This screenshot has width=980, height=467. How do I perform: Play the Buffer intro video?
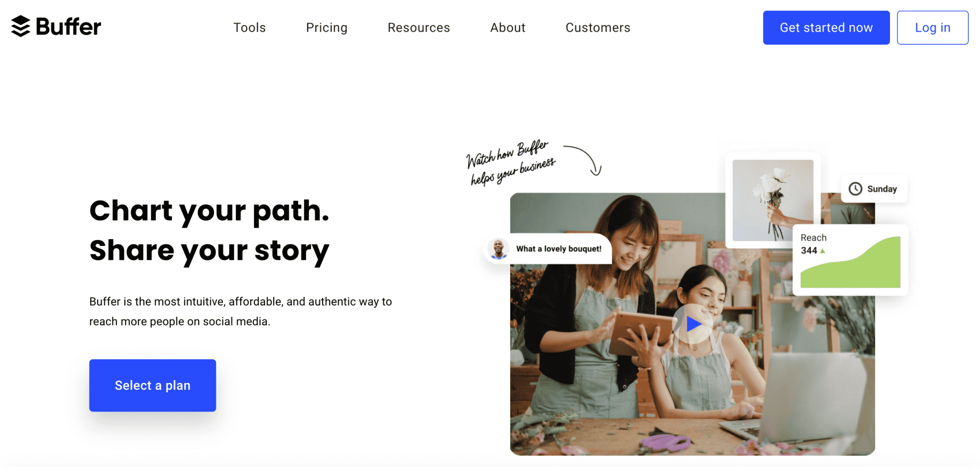click(x=693, y=324)
